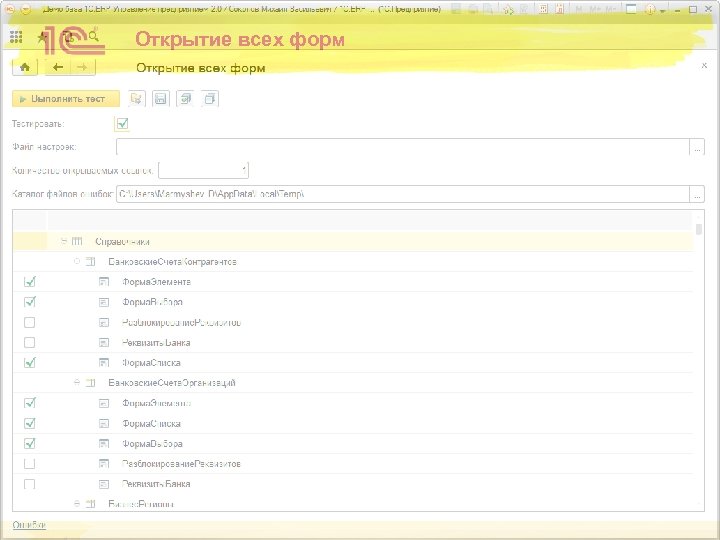Image resolution: width=720 pixels, height=540 pixels.
Task: Check РазблокированиеРеквизитов under БанковскиеСчетаОрганизаций
Action: click(29, 464)
